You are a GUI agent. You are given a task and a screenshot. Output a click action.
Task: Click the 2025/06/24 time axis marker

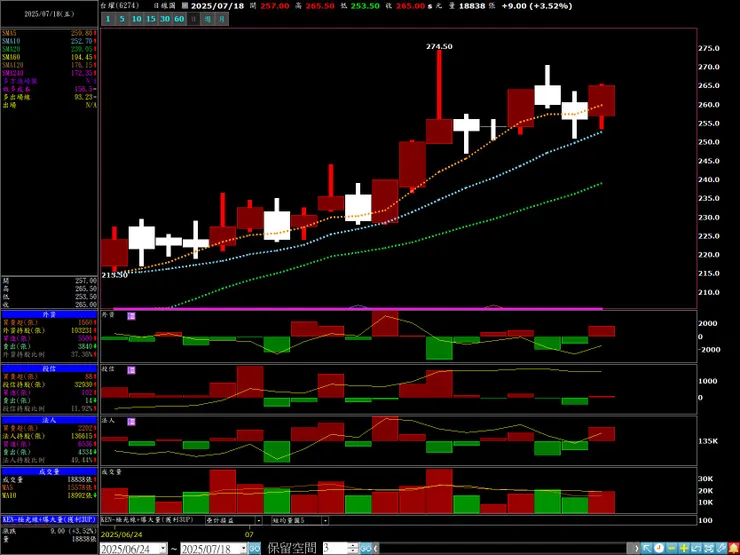121,535
